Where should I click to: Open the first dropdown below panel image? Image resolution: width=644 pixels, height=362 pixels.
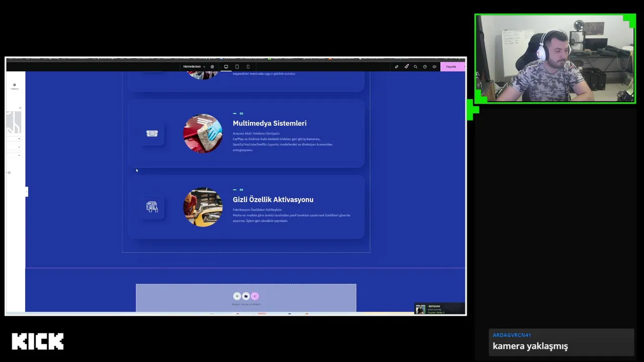coord(14,138)
